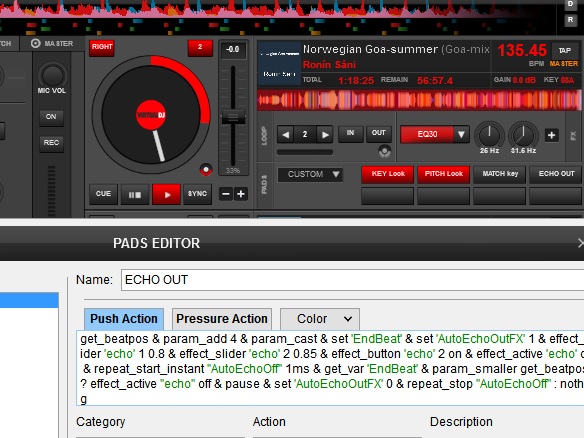The height and width of the screenshot is (438, 584).
Task: Click the -0.0 pitch value display
Action: pyautogui.click(x=233, y=50)
